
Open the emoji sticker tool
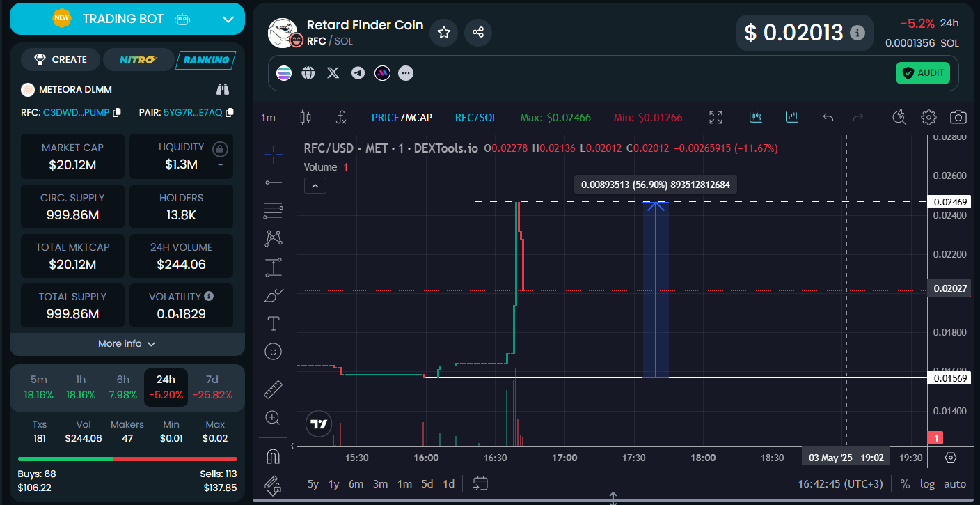click(x=274, y=352)
